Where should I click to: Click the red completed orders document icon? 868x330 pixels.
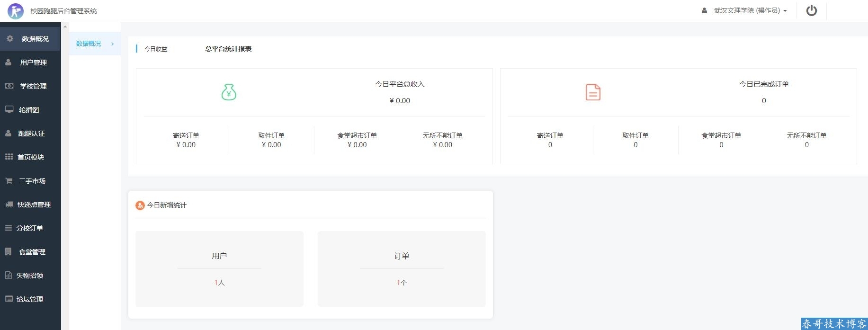coord(593,92)
